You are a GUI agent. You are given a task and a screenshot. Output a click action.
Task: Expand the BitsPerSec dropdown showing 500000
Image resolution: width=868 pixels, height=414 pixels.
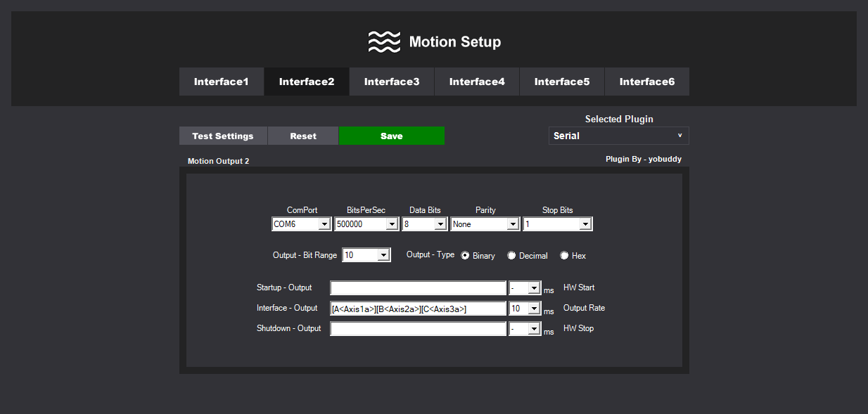point(392,224)
